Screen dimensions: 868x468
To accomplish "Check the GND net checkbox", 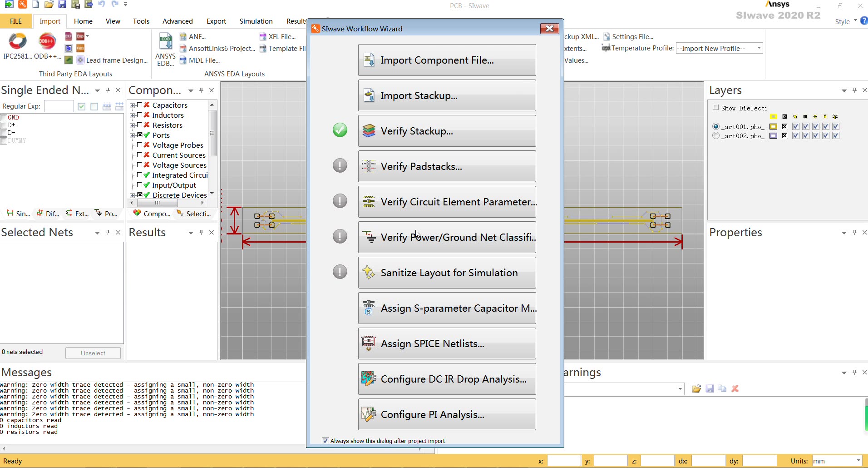I will coord(4,118).
